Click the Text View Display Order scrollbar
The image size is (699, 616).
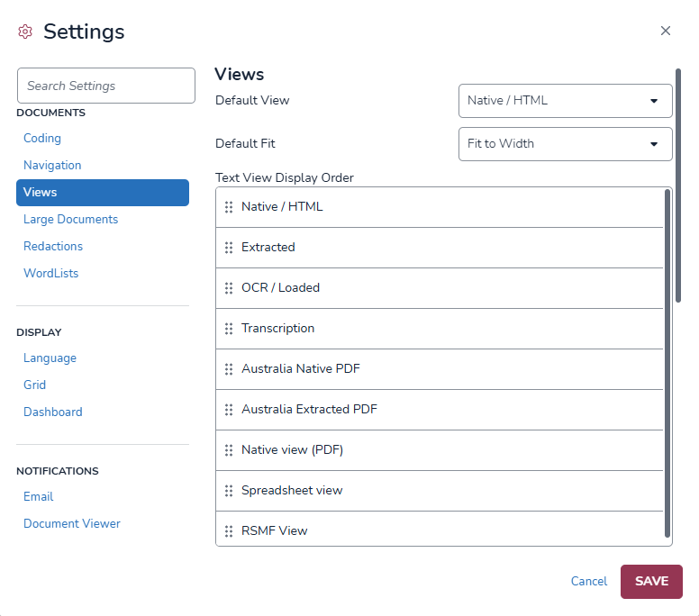[667, 360]
